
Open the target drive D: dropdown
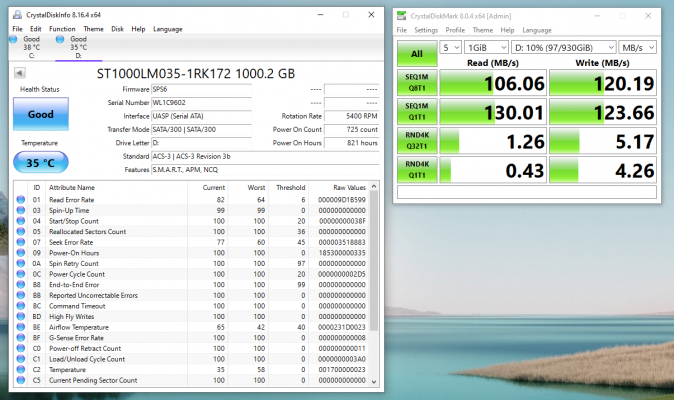coord(564,48)
